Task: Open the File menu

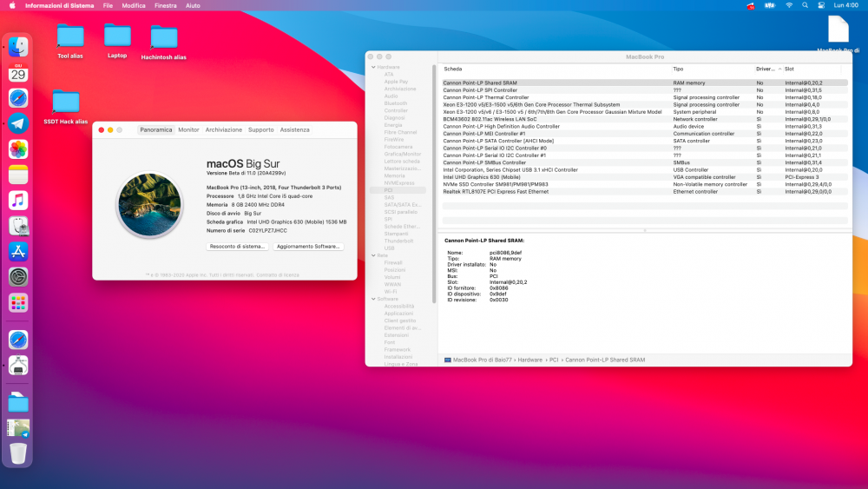Action: click(x=108, y=5)
